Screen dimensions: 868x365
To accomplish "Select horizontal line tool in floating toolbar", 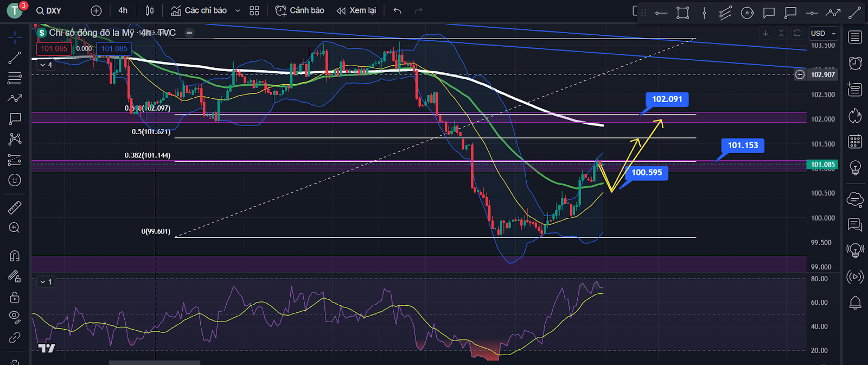I will (x=812, y=13).
